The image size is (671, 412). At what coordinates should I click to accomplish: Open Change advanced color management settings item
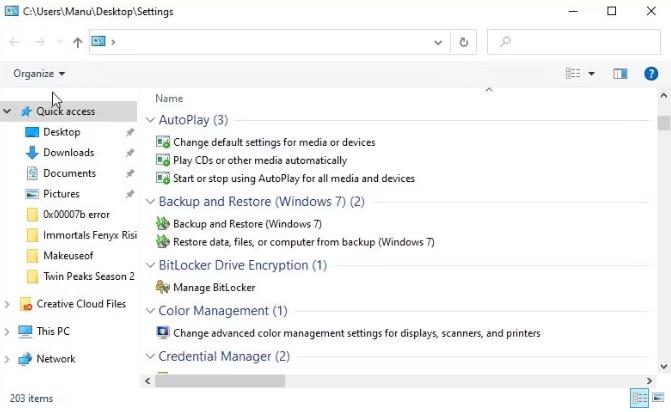357,333
